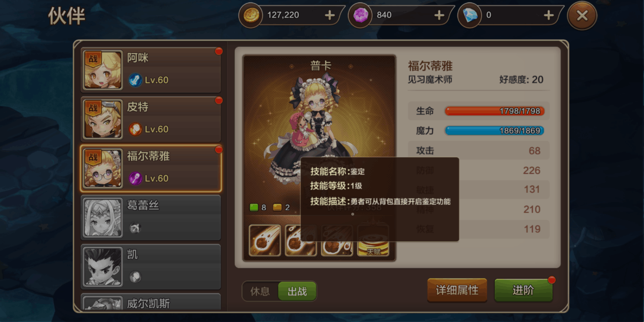Screen dimensions: 644x322
Task: Click the blue diamond currency icon
Action: pyautogui.click(x=469, y=15)
